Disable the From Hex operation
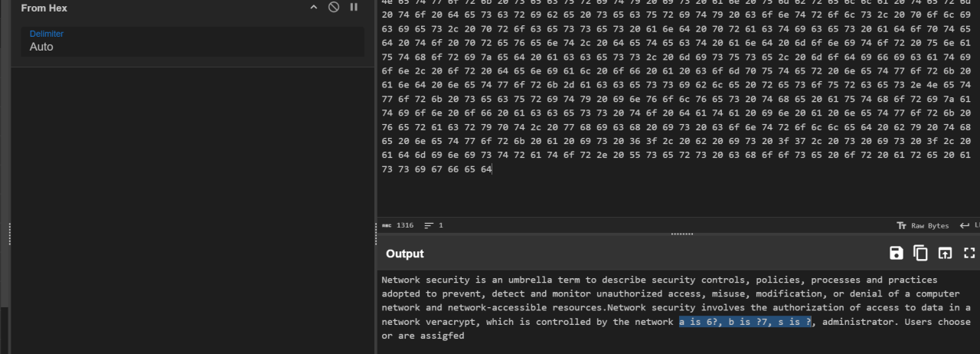Image resolution: width=980 pixels, height=354 pixels. [334, 7]
